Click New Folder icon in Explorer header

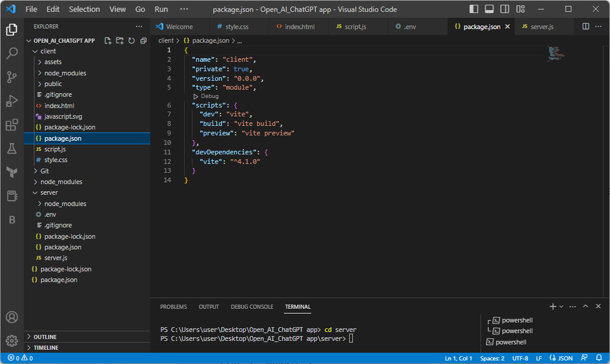[x=120, y=41]
